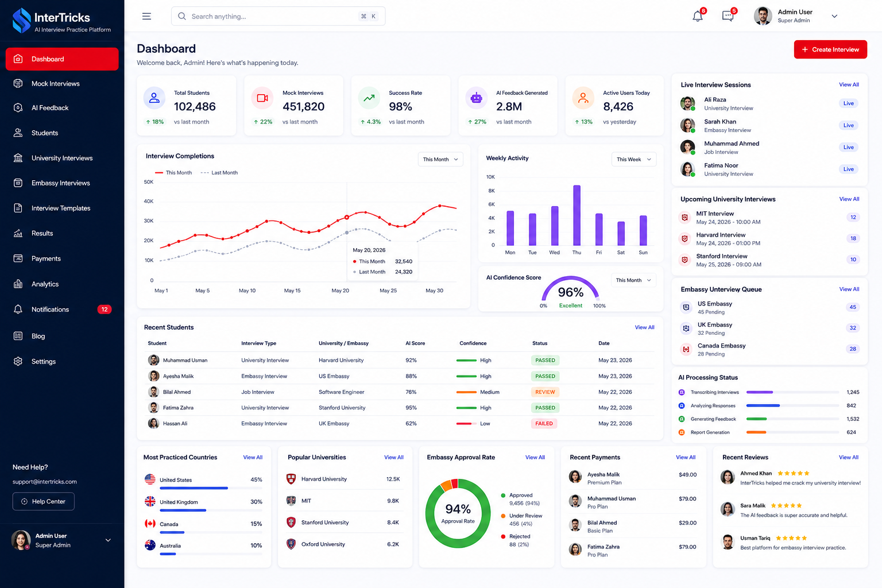Click the Transcribing Interviews status icon
This screenshot has width=882, height=588.
point(682,392)
